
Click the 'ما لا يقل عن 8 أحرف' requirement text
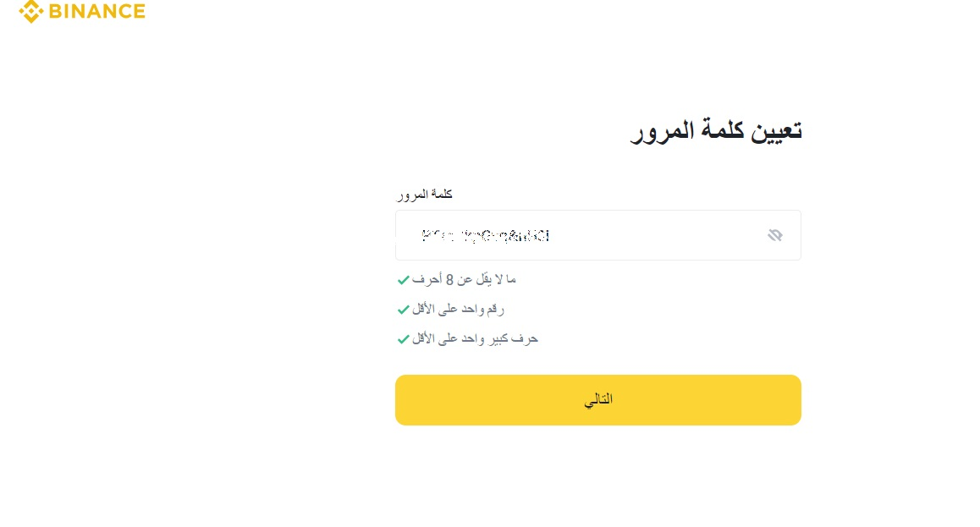pyautogui.click(x=465, y=279)
